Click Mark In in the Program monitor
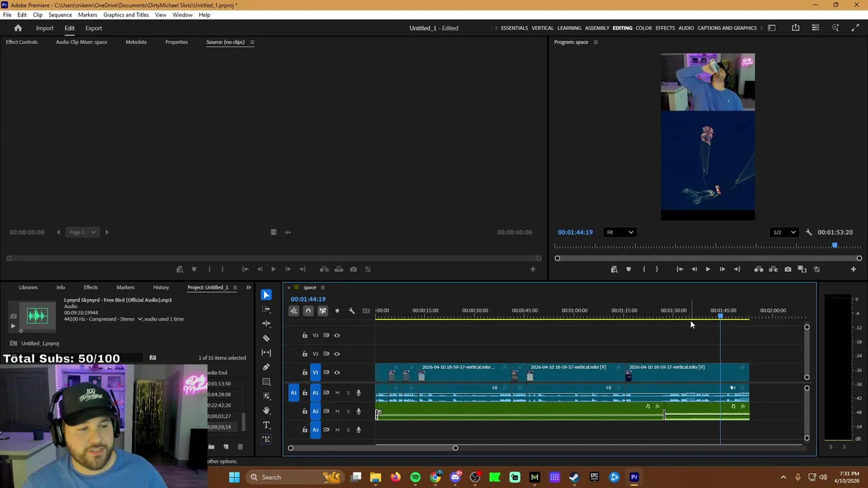The height and width of the screenshot is (488, 868). [644, 269]
